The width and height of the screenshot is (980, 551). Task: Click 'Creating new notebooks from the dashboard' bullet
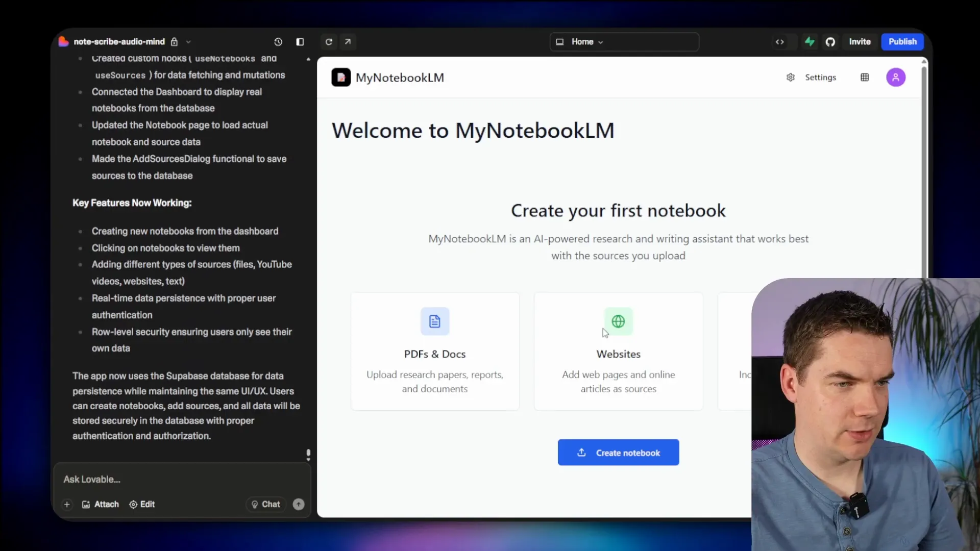pyautogui.click(x=185, y=232)
